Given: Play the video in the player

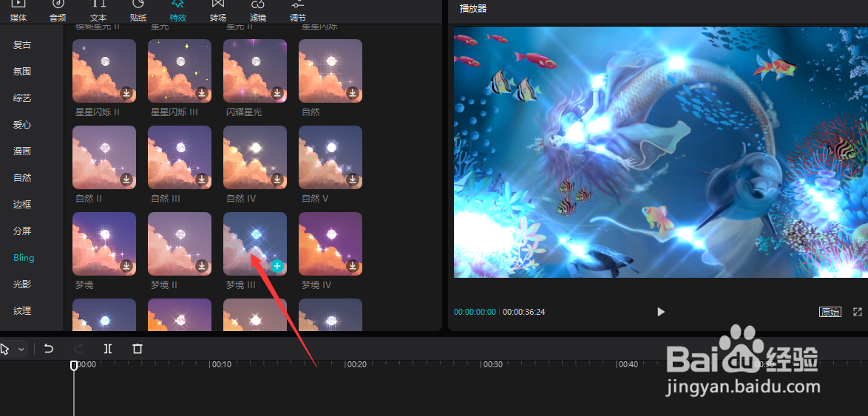Looking at the screenshot, I should pos(660,312).
